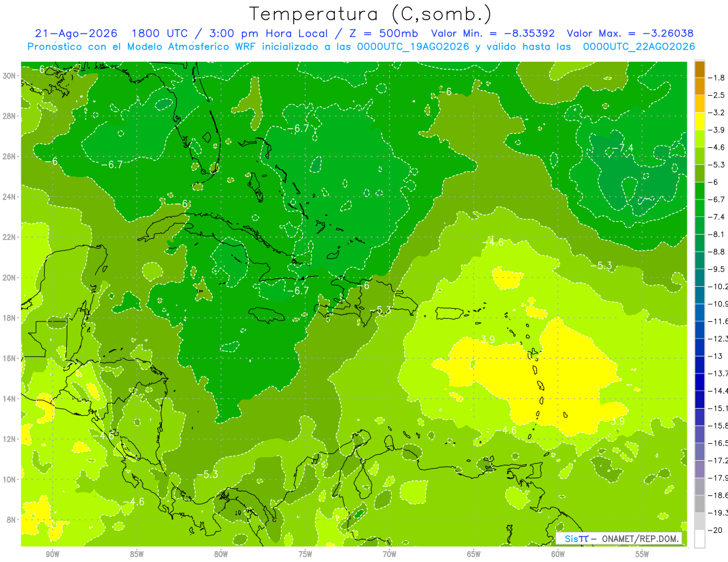Click the "-2.5" color scale label

pyautogui.click(x=716, y=95)
